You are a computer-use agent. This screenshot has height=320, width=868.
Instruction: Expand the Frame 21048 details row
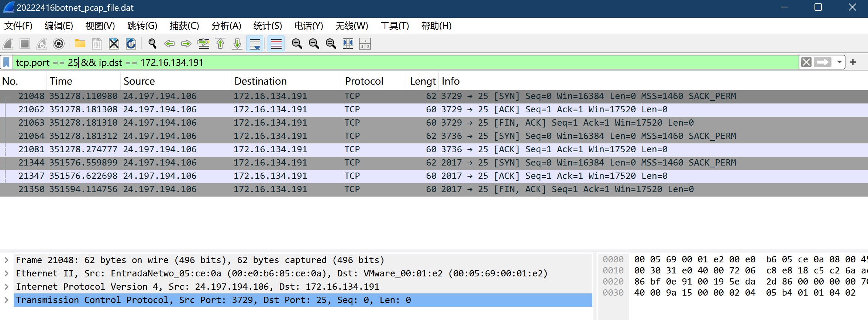tap(7, 260)
